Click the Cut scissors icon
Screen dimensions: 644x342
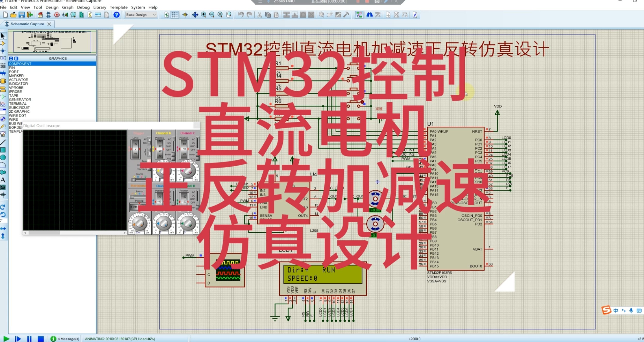(259, 15)
